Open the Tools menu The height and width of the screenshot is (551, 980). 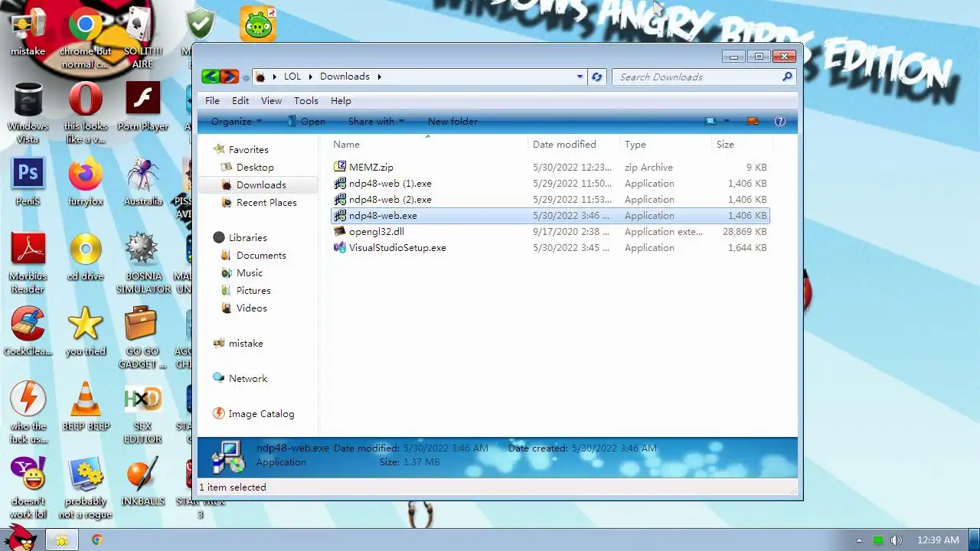[305, 100]
